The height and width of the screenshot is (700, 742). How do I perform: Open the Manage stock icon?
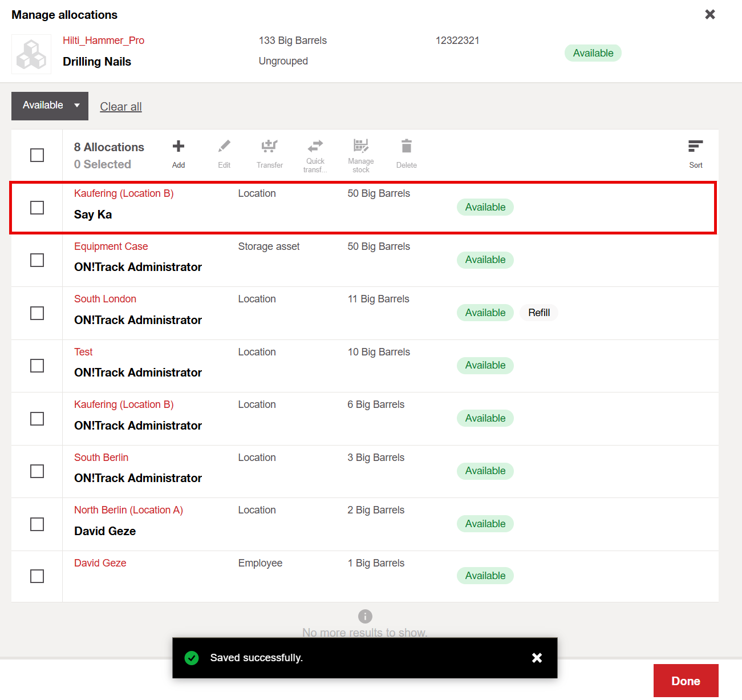click(360, 146)
